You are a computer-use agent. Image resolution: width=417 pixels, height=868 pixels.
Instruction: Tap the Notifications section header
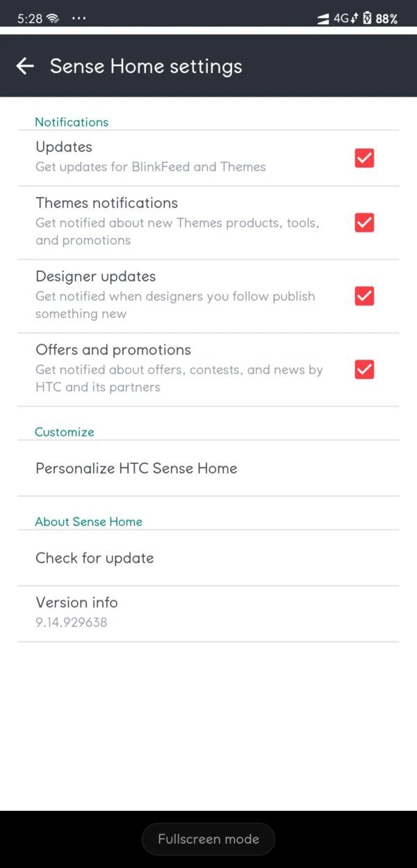pos(72,122)
